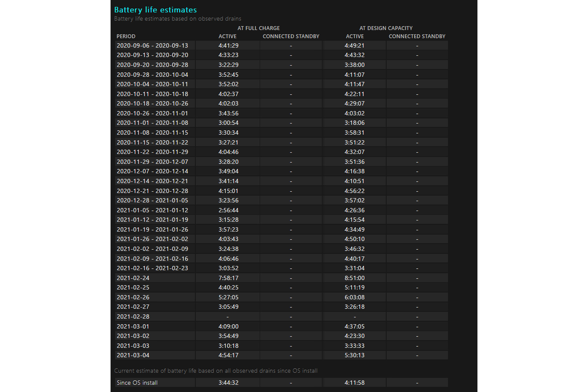Screen dimensions: 588x392
Task: Click the 4:11:58 design capacity estimate
Action: 354,383
